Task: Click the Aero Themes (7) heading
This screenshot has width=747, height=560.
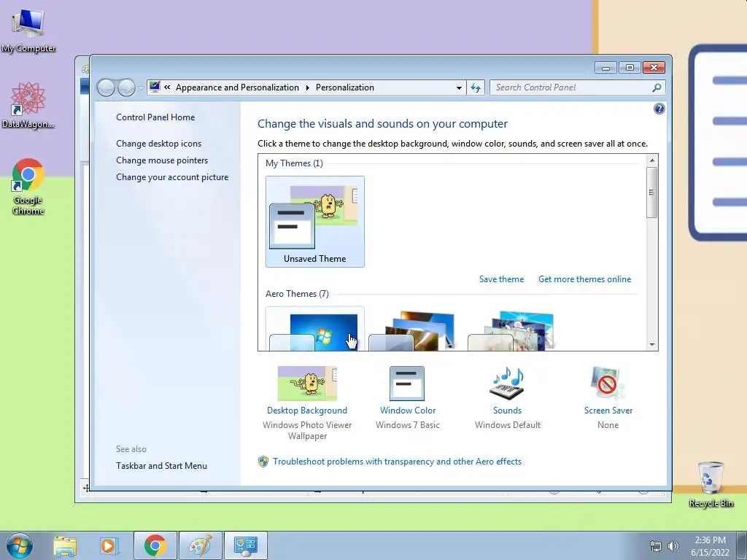Action: [x=298, y=294]
